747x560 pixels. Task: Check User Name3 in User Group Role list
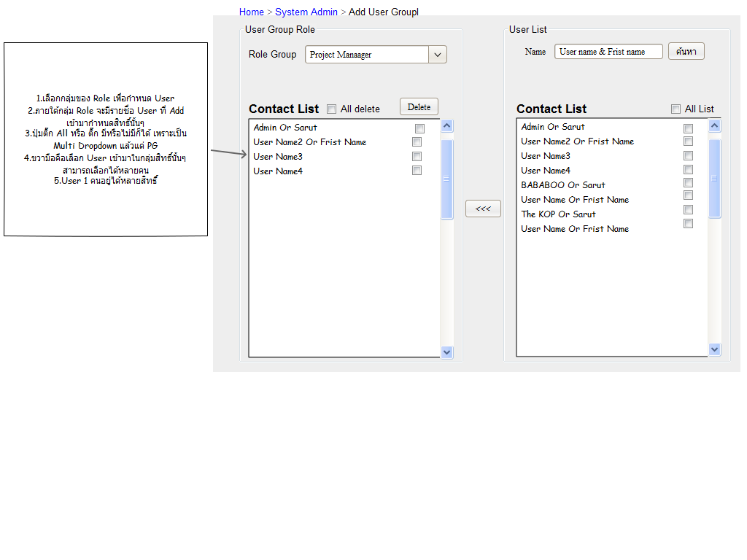click(417, 156)
